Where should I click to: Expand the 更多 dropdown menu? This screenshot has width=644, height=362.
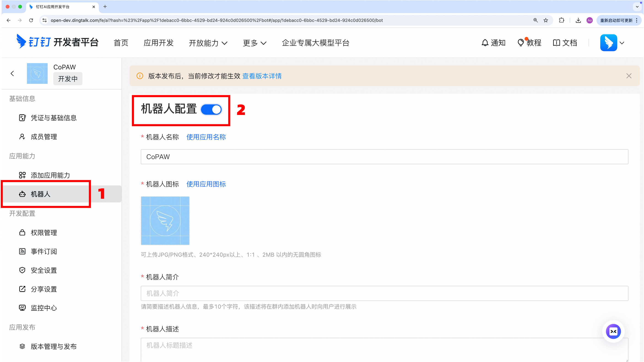255,43
